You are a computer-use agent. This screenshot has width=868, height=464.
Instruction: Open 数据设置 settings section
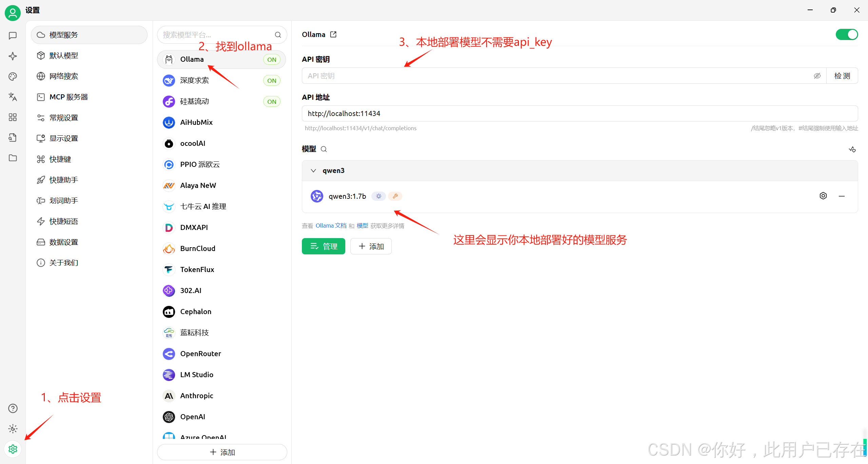pos(89,242)
